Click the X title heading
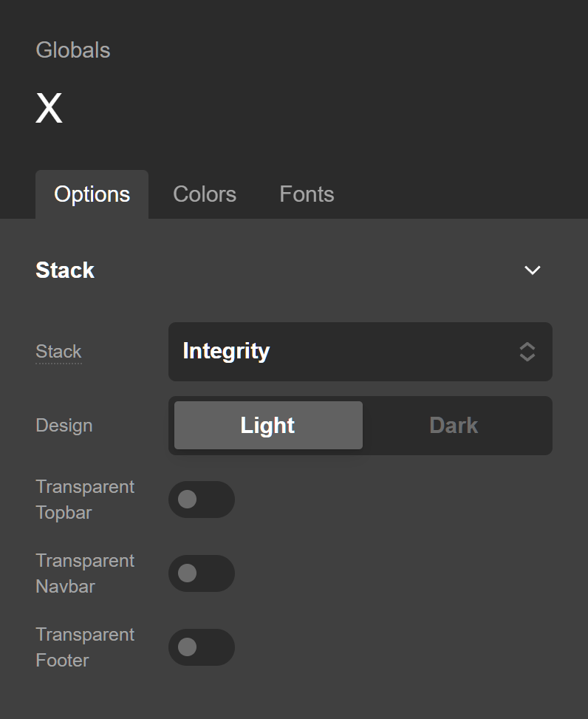 [x=49, y=108]
